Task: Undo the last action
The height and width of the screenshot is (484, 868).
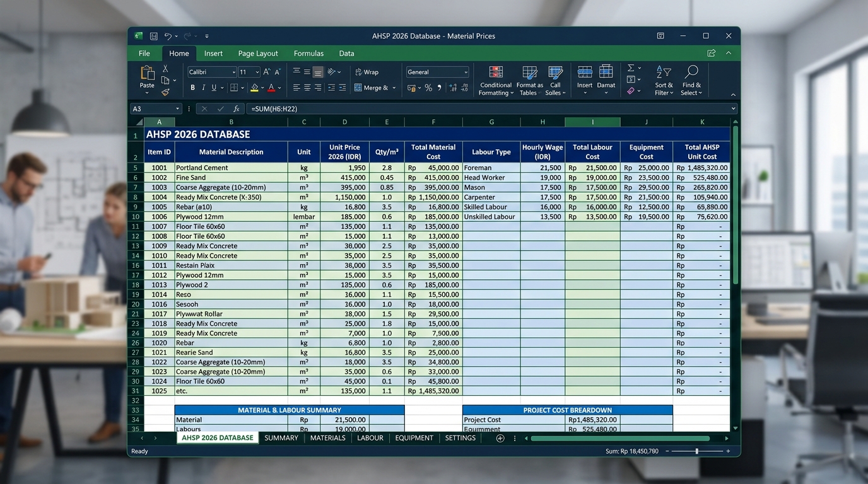Action: pyautogui.click(x=168, y=36)
